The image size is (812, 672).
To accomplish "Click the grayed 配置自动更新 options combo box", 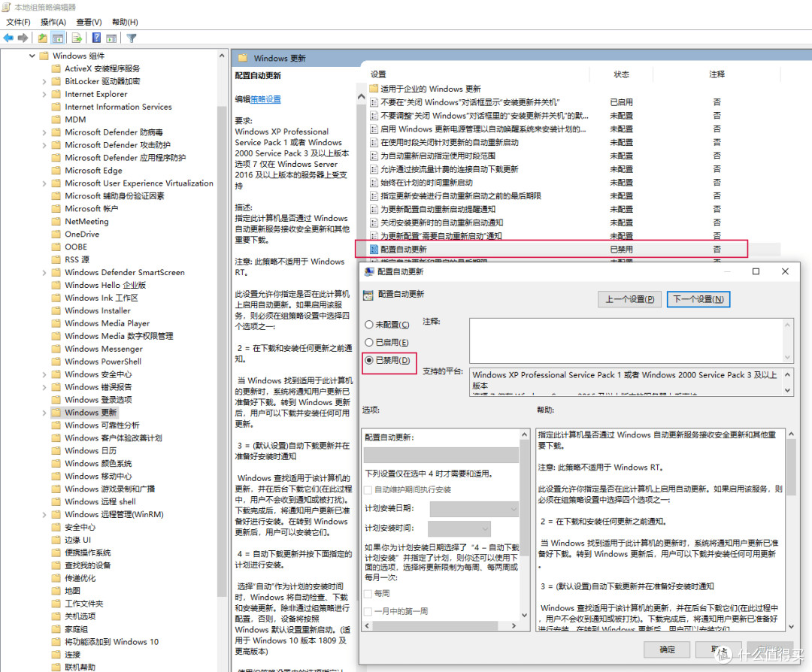I will (441, 455).
